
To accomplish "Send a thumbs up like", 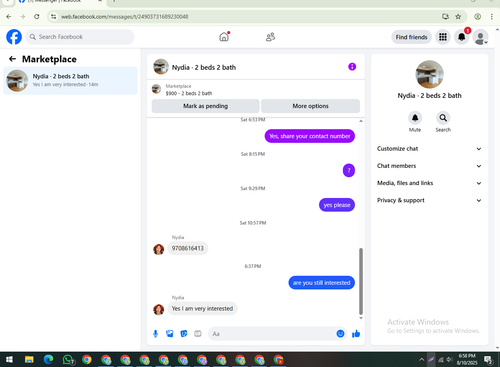I will 356,334.
